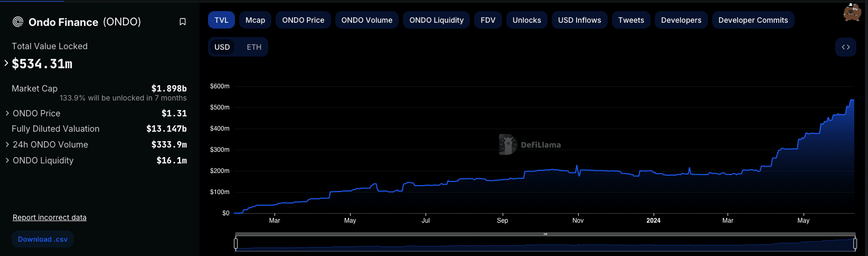
Task: Expand the ONDO Liquidity details
Action: (7, 160)
